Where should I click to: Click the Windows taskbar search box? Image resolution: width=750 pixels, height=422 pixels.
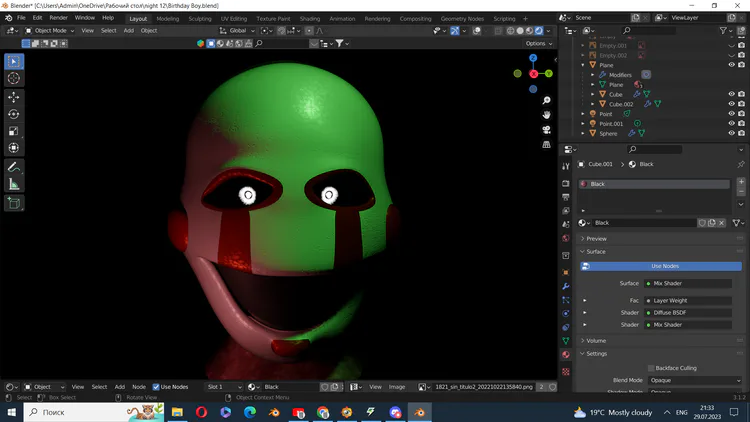[94, 412]
